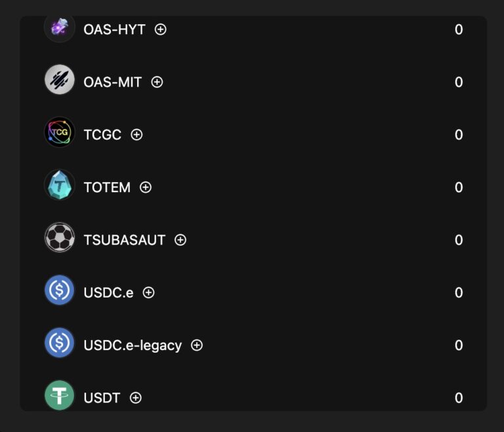Click the USDC.e token logo
504x432 pixels.
coord(60,290)
